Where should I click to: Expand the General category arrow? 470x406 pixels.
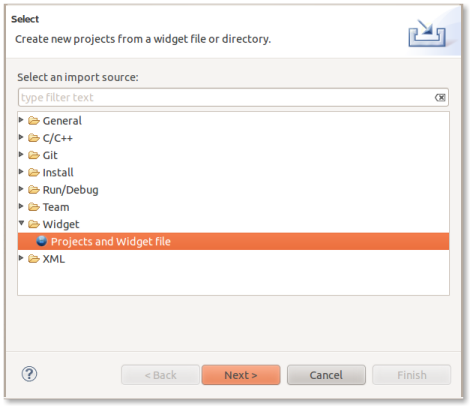[x=21, y=119]
